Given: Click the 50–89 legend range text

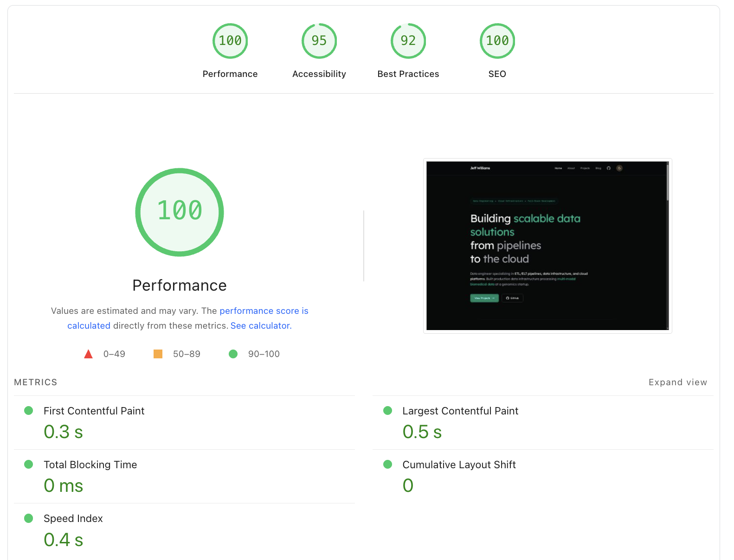Looking at the screenshot, I should point(187,354).
